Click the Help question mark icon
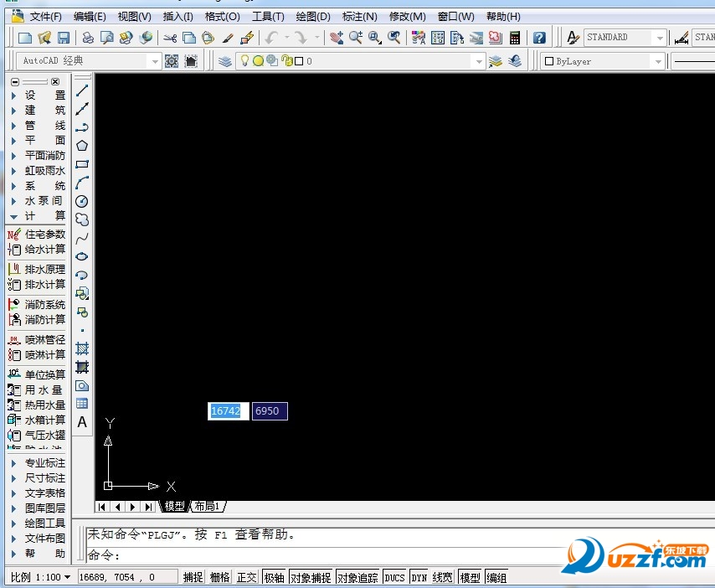 tap(539, 38)
